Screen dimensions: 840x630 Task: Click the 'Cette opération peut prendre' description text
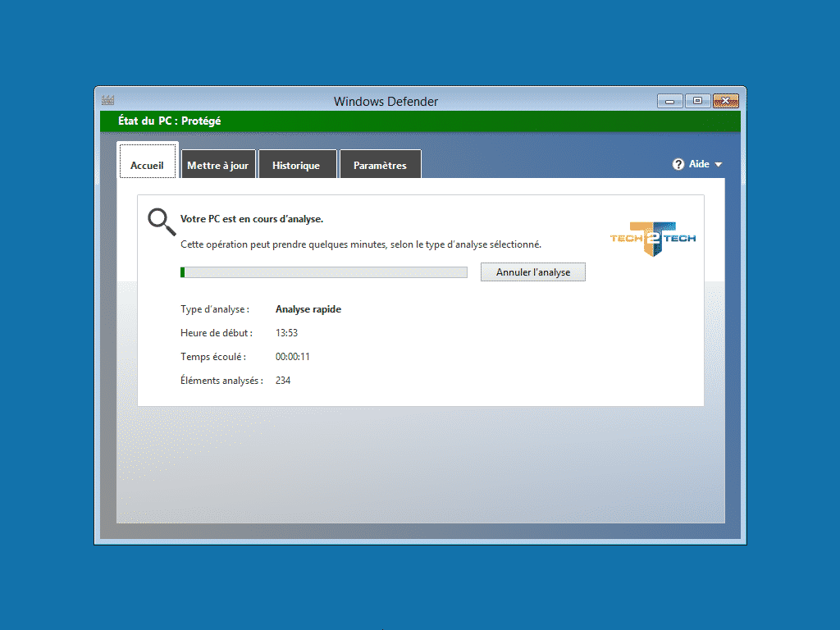pyautogui.click(x=361, y=244)
